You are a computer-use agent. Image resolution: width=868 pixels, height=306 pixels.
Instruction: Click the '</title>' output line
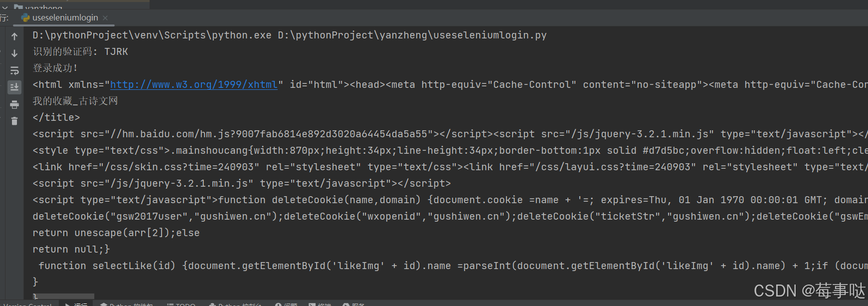click(x=56, y=117)
